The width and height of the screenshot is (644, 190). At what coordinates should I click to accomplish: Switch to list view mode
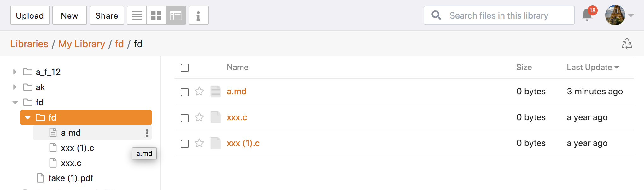(137, 15)
